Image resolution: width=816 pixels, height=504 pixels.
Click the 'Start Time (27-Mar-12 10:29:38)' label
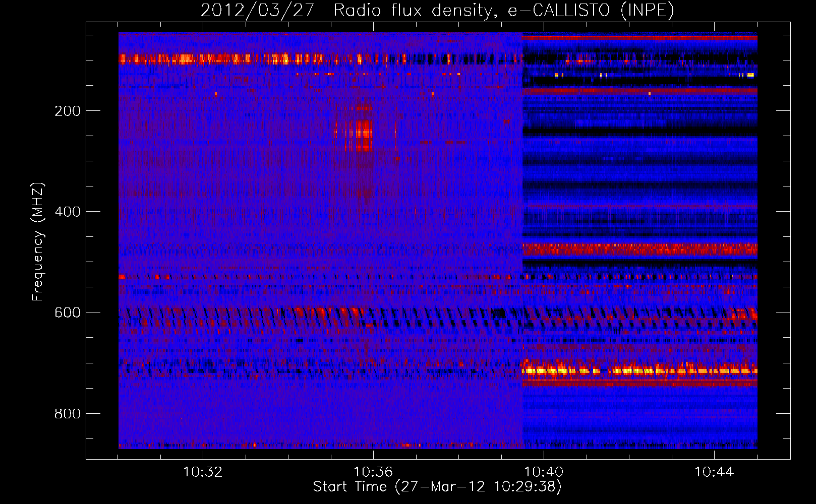click(x=437, y=487)
